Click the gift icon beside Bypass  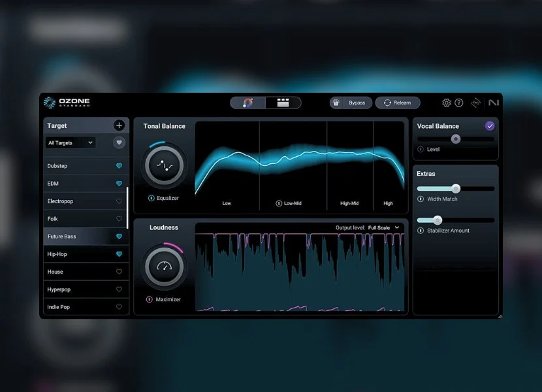tap(336, 103)
